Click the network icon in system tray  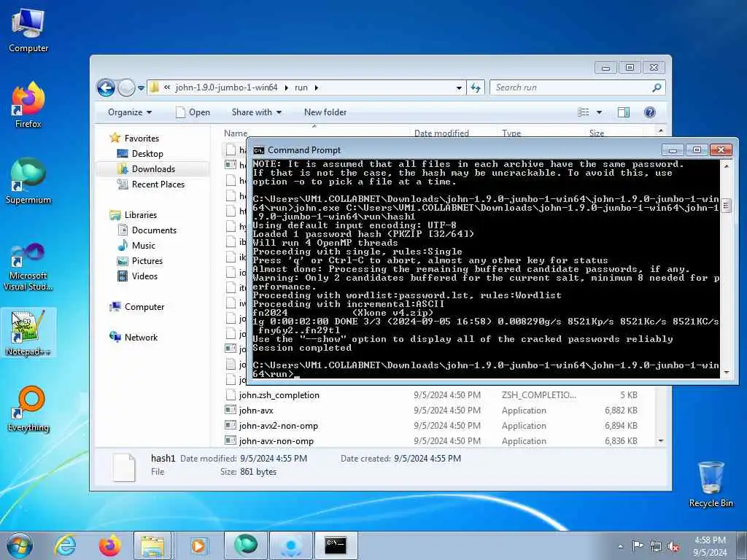coord(656,546)
